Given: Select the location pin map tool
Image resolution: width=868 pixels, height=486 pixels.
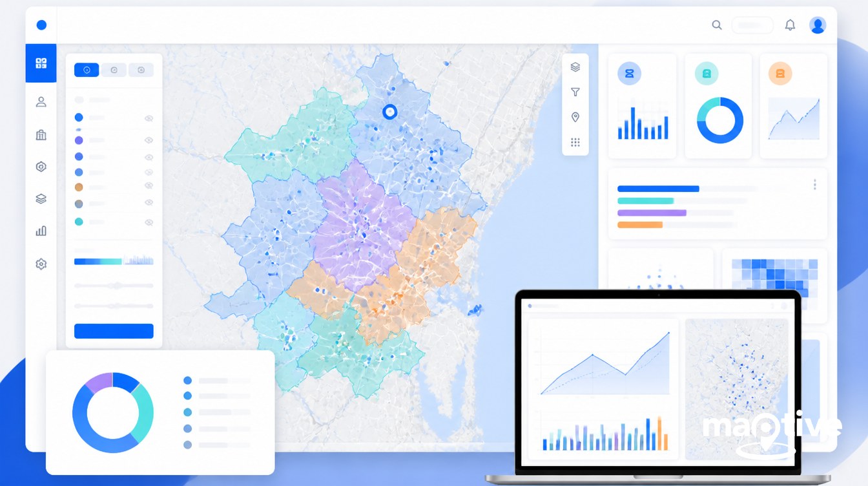Looking at the screenshot, I should coord(575,117).
